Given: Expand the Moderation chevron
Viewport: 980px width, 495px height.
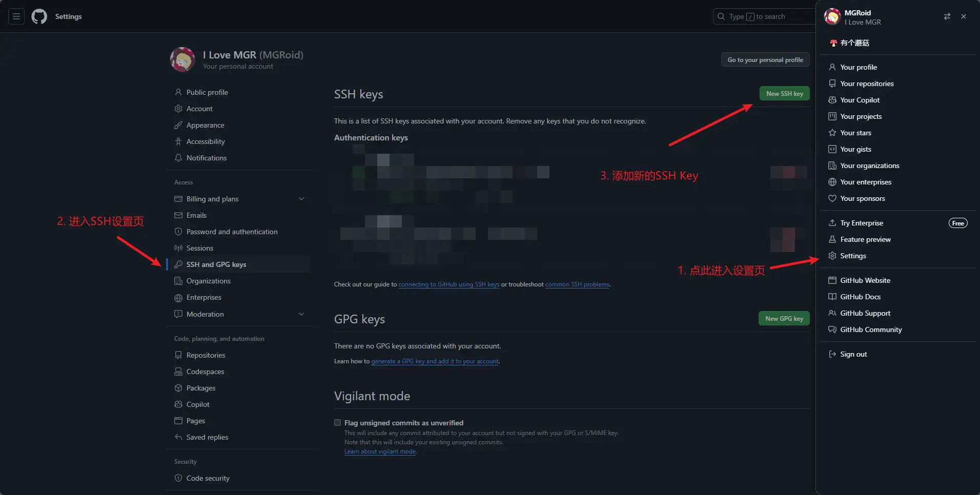Looking at the screenshot, I should coord(301,314).
